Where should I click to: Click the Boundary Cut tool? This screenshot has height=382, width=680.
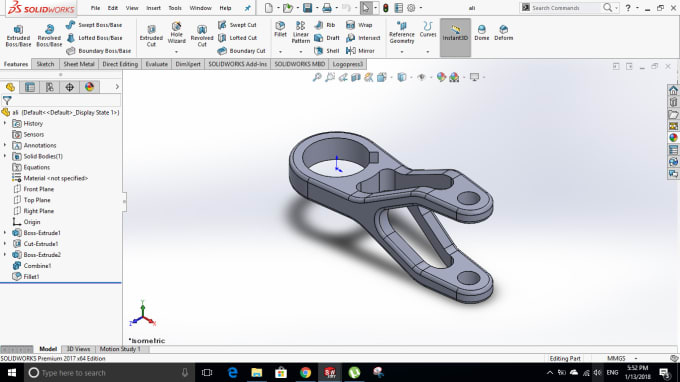pyautogui.click(x=242, y=51)
